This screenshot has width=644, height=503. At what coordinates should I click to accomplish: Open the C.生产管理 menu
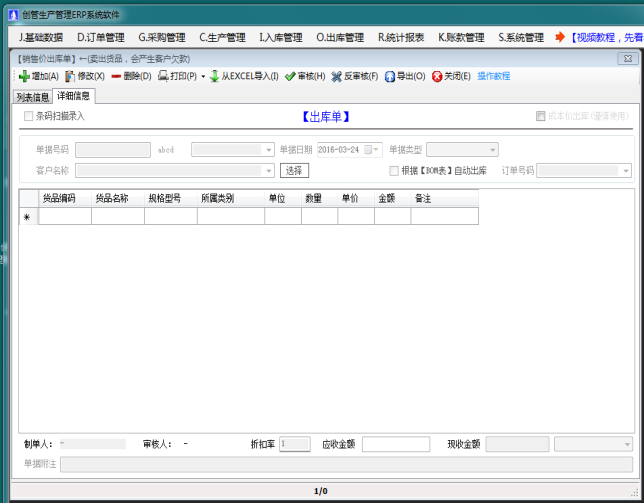pyautogui.click(x=222, y=37)
